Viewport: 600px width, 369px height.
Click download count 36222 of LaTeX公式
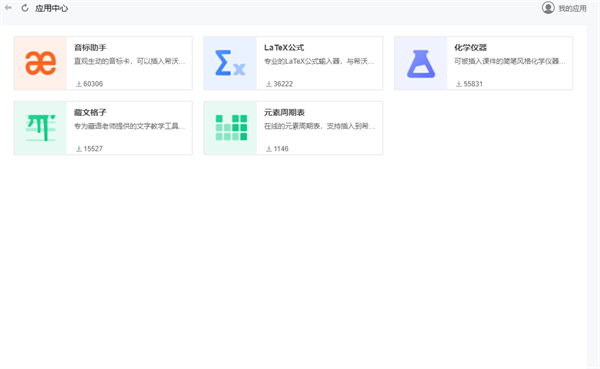pyautogui.click(x=279, y=84)
